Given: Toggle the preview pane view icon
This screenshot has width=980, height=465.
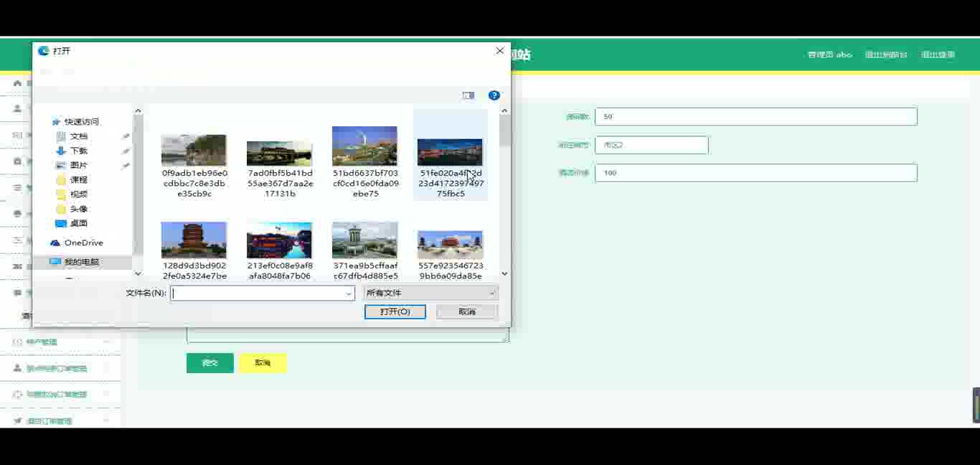Looking at the screenshot, I should click(x=468, y=95).
